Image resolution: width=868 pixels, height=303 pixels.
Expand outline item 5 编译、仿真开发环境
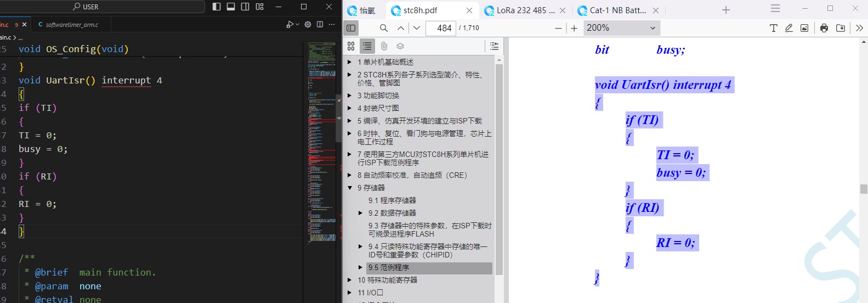(x=349, y=121)
